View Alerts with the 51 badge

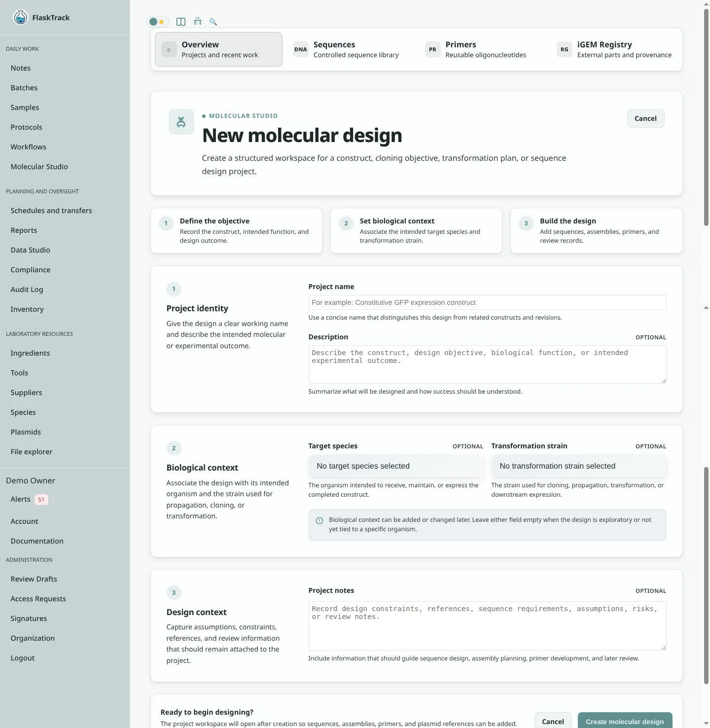click(x=29, y=499)
